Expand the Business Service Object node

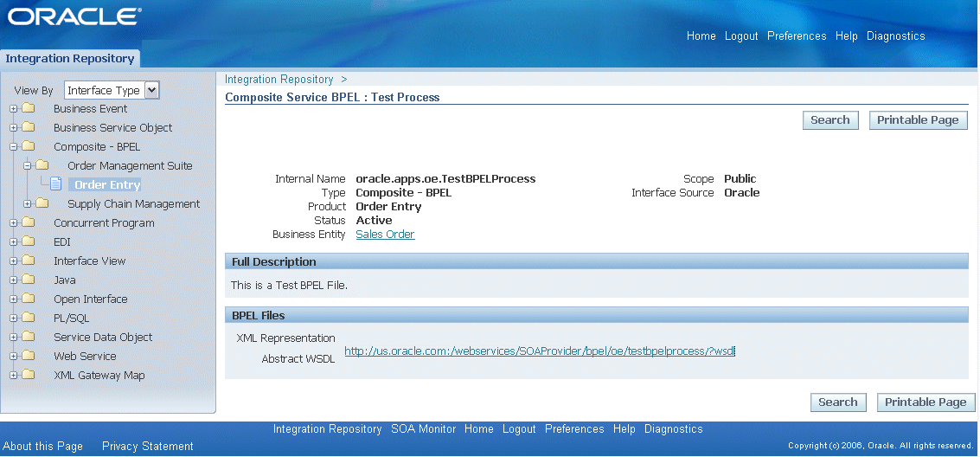(13, 127)
